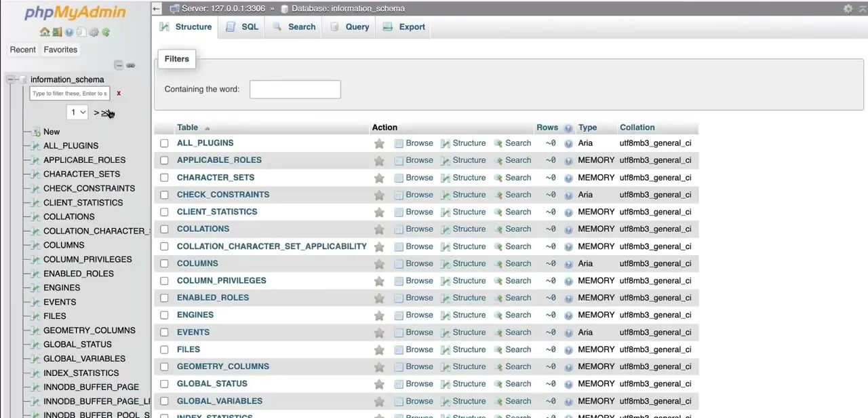
Task: Check the ALL_PLUGINS row checkbox
Action: pos(164,143)
